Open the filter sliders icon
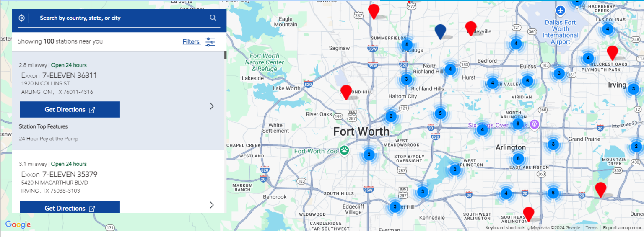 (x=210, y=41)
